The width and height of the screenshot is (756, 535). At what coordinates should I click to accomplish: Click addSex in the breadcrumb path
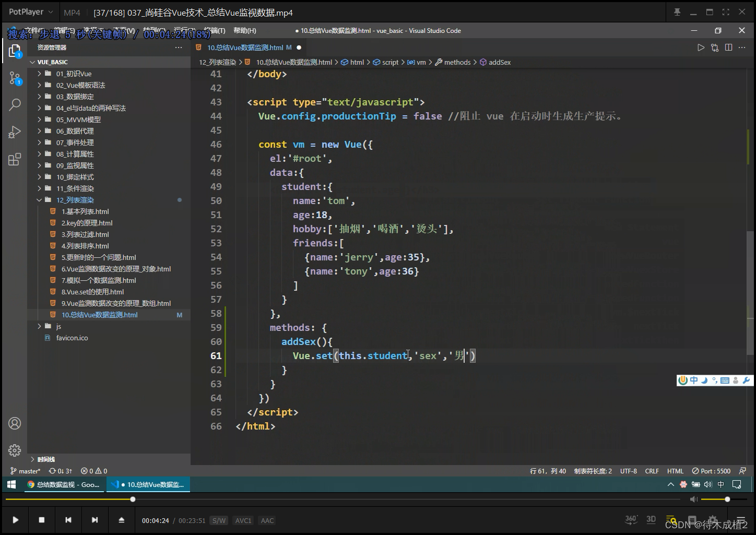(x=500, y=62)
